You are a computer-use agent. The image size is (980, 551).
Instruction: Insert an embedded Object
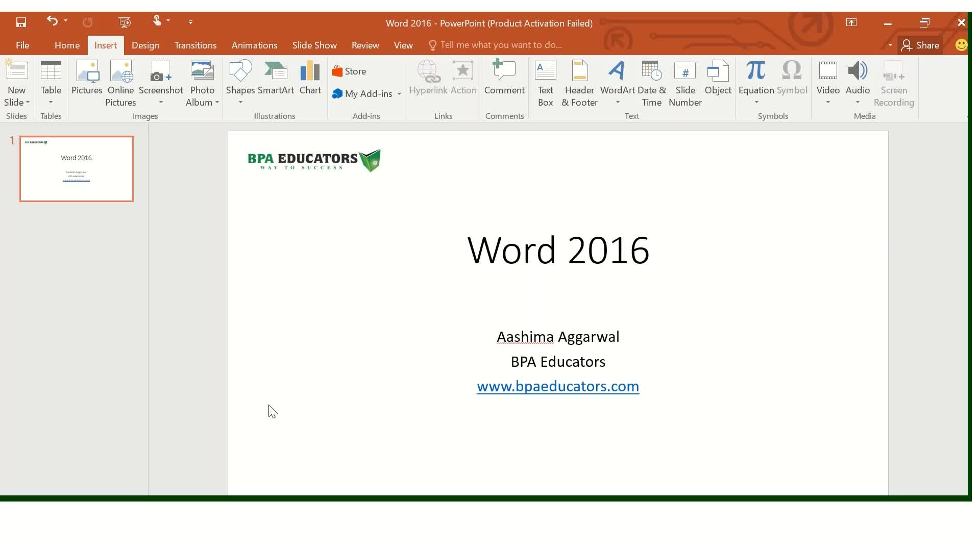coord(718,78)
